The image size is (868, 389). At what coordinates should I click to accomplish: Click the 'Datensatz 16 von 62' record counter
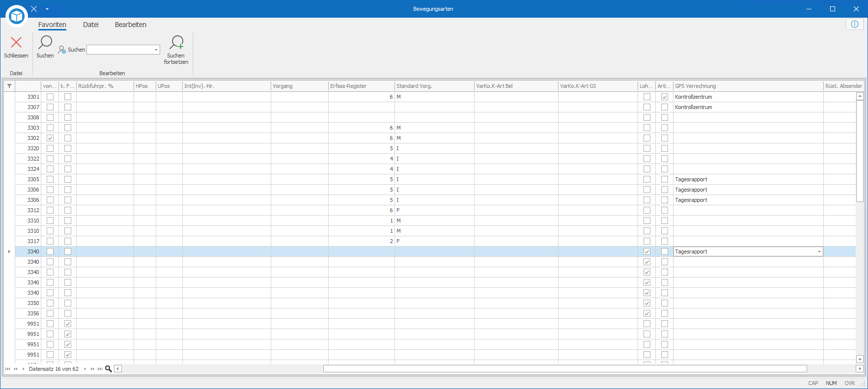pos(54,369)
